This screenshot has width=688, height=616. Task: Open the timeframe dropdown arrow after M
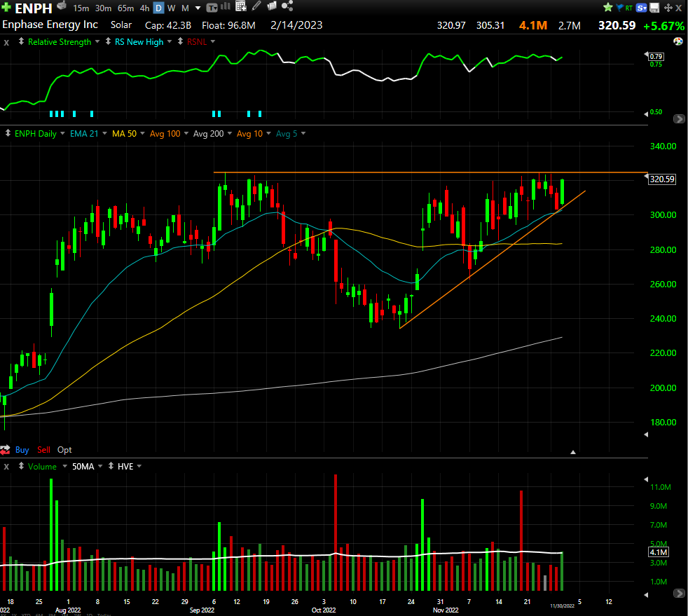click(198, 8)
